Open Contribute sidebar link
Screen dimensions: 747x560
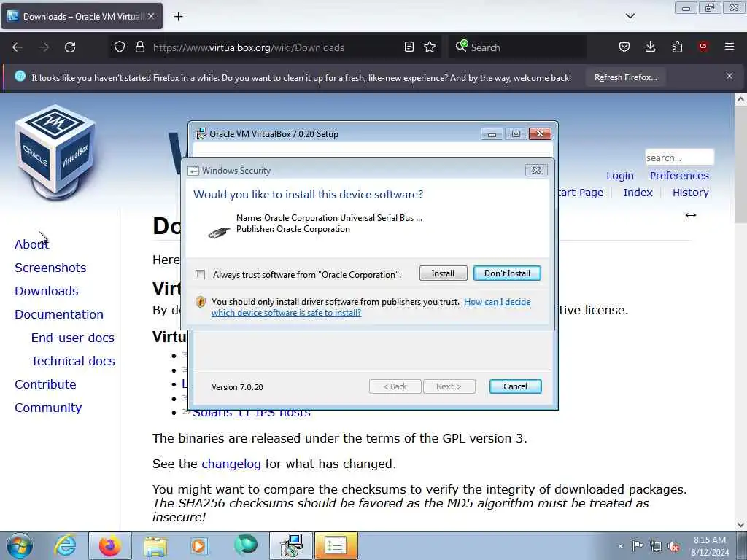point(45,384)
